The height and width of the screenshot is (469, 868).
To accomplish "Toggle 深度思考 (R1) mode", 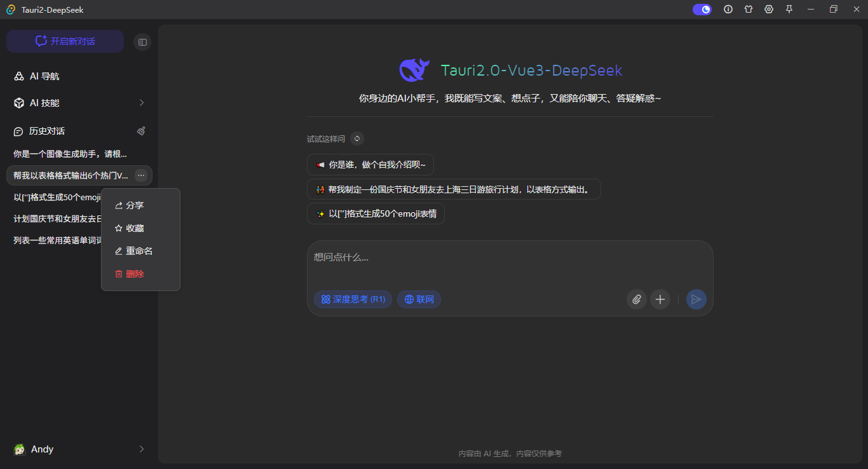I will coord(353,299).
